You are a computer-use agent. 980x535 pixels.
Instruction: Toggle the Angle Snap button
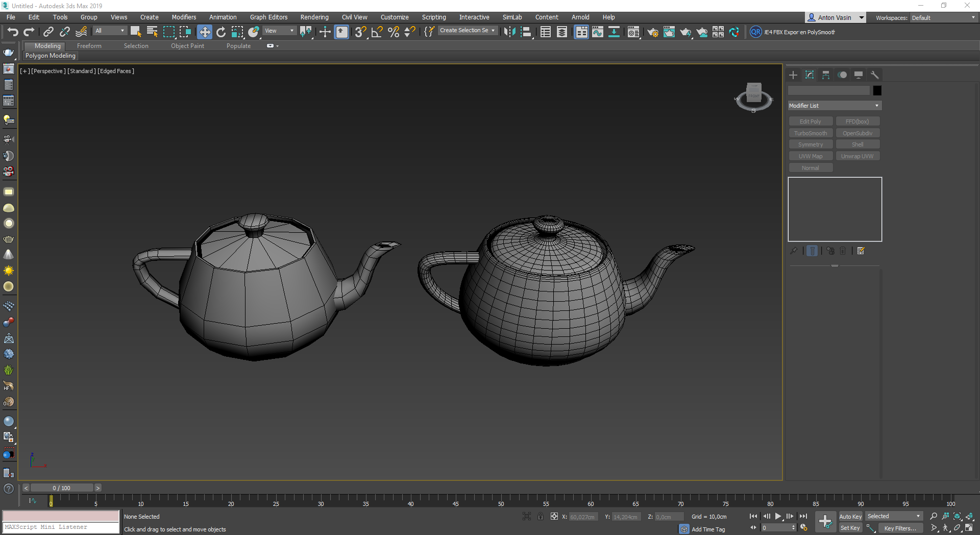coord(377,32)
